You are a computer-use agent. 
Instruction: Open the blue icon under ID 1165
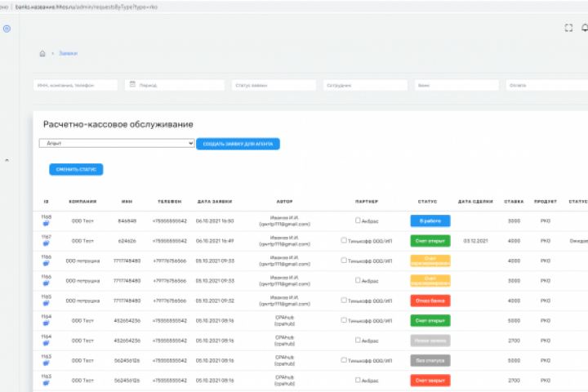pos(46,303)
